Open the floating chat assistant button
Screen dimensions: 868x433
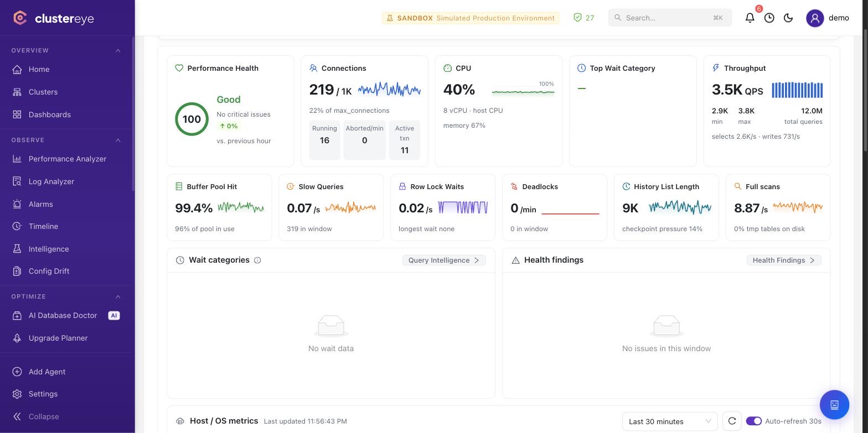(x=834, y=404)
